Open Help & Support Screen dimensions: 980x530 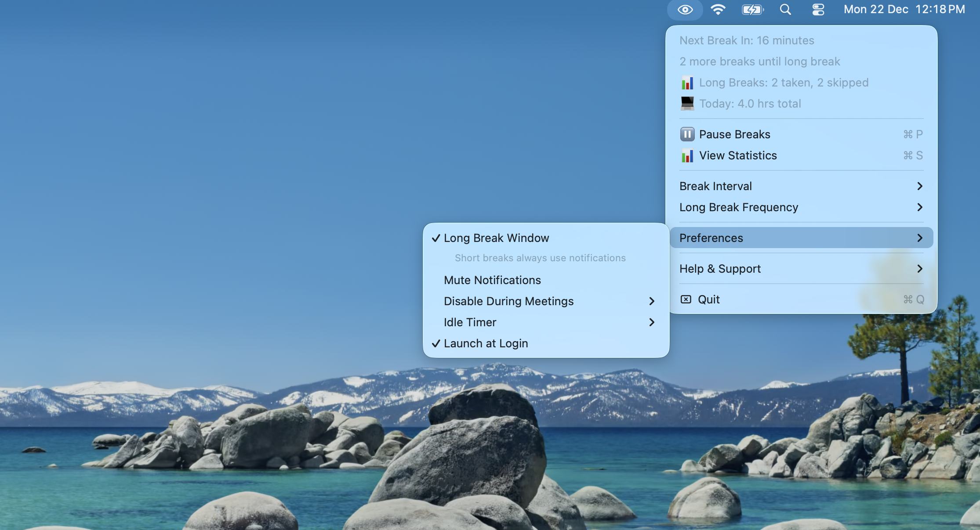coord(720,269)
